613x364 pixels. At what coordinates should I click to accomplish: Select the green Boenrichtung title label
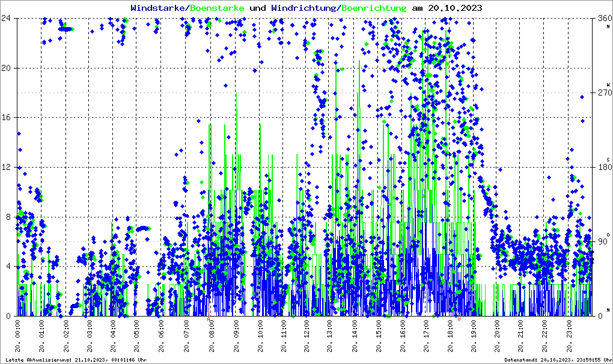(x=374, y=8)
